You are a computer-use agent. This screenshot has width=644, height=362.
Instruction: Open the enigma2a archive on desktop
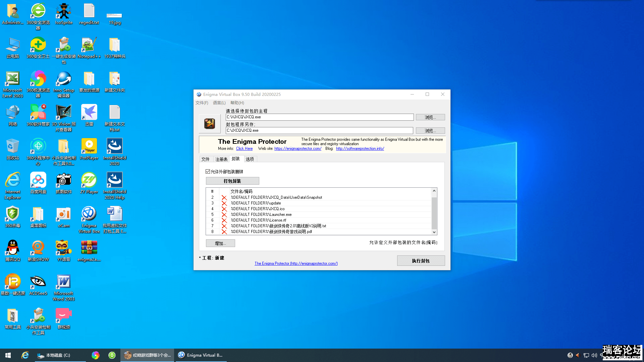point(89,251)
